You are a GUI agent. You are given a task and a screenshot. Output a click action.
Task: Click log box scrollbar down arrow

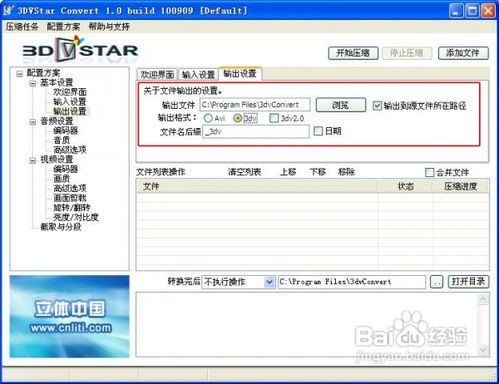(x=483, y=350)
